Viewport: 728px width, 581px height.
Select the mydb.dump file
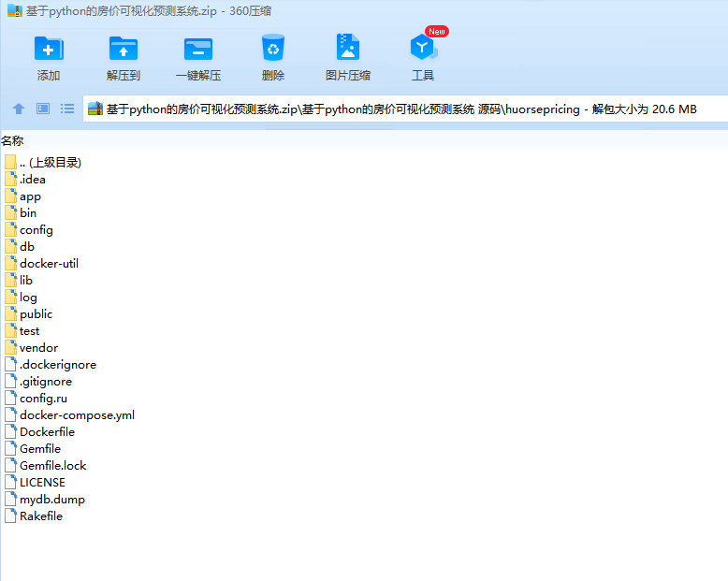point(45,500)
